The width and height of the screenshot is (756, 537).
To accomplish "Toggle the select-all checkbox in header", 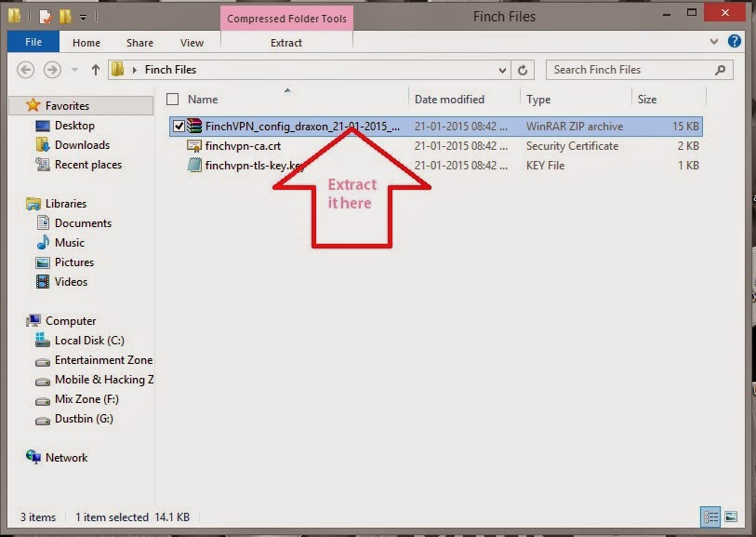I will [172, 99].
